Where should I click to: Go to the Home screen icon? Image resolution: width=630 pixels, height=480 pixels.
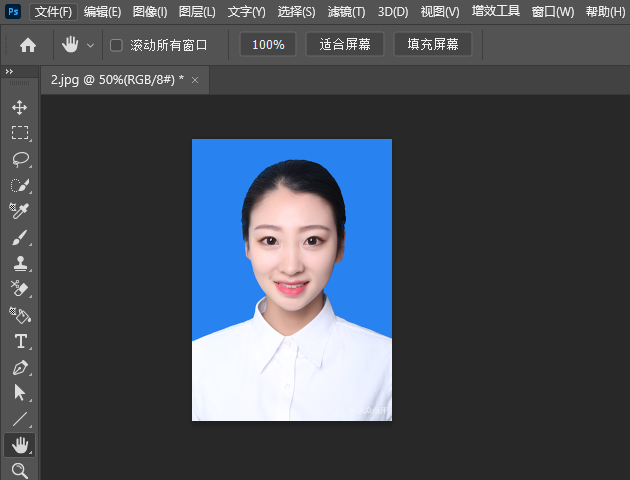pyautogui.click(x=28, y=45)
